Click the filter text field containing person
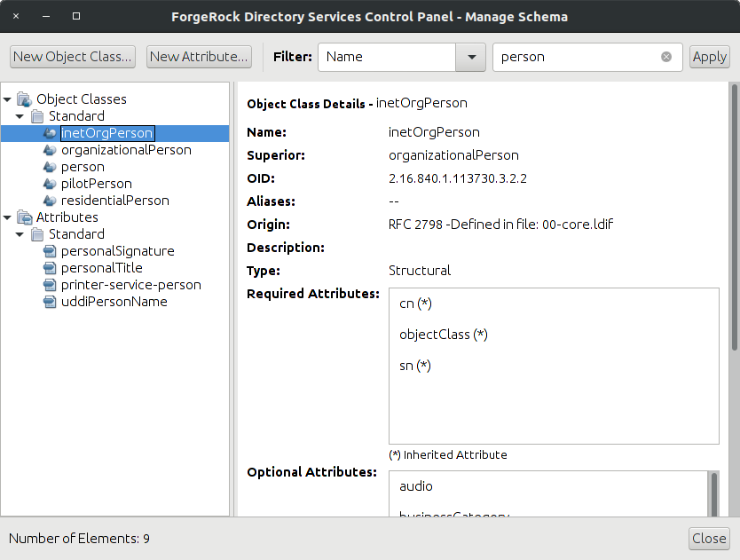The height and width of the screenshot is (560, 740). (587, 57)
